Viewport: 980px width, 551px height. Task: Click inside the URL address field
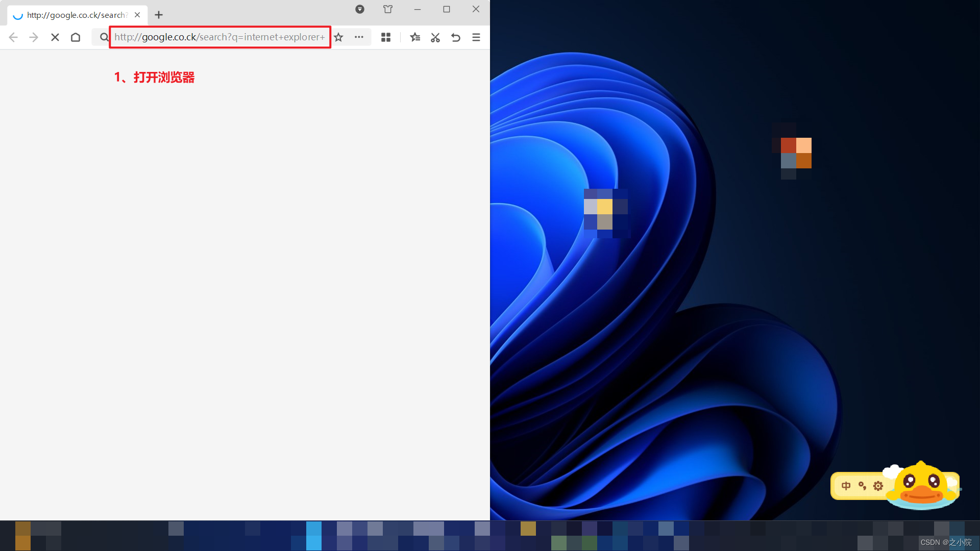pos(219,37)
